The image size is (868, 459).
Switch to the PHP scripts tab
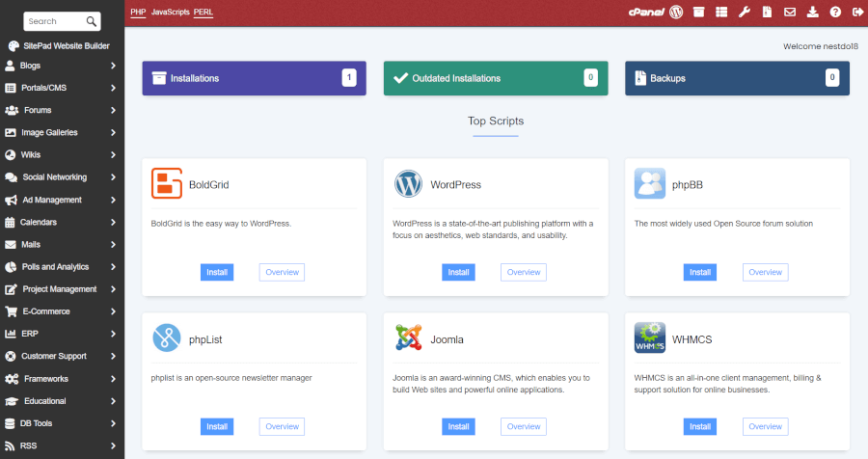(138, 12)
